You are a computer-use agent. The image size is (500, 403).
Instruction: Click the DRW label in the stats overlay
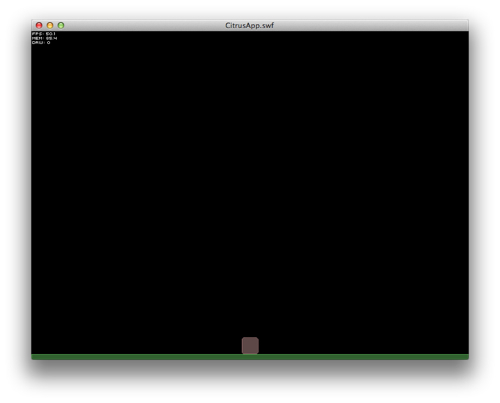[38, 43]
